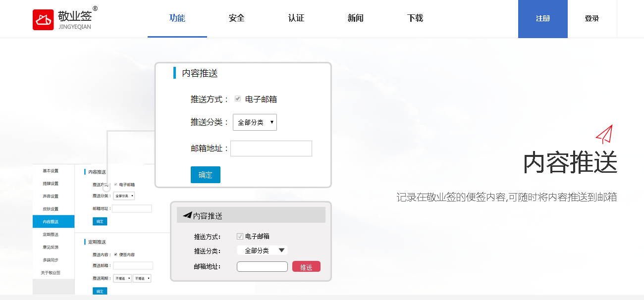Click the 邮箱地址 input field in the top dialog
This screenshot has height=300, width=644.
click(x=271, y=148)
